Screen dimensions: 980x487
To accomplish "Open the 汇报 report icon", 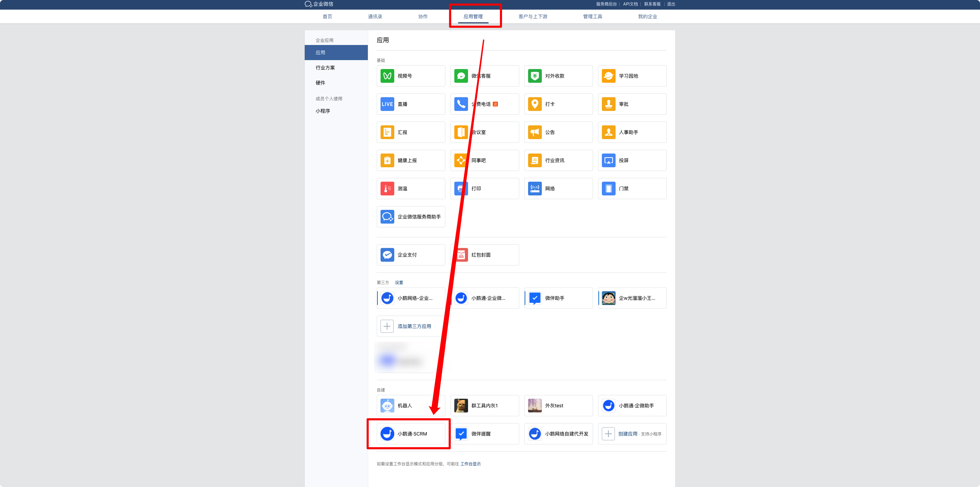I will tap(387, 132).
